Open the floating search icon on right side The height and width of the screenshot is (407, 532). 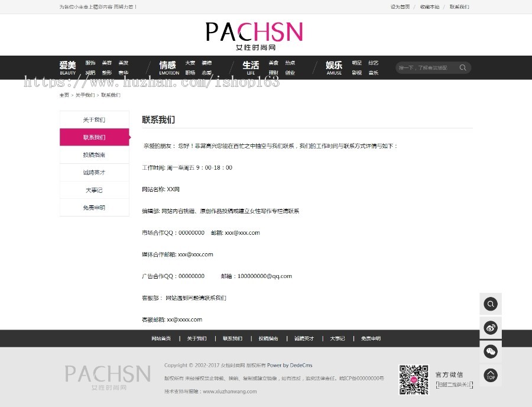click(491, 303)
